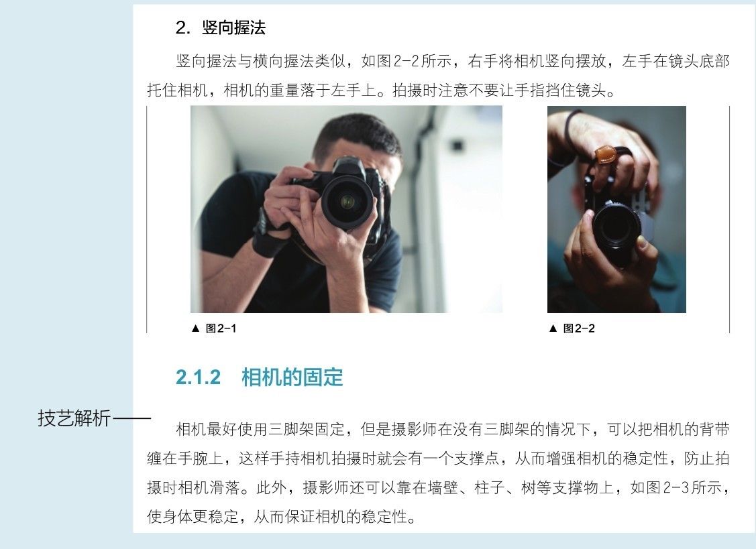Click the vertical grip photo Figure 2-2
Image resolution: width=756 pixels, height=549 pixels.
[x=616, y=209]
